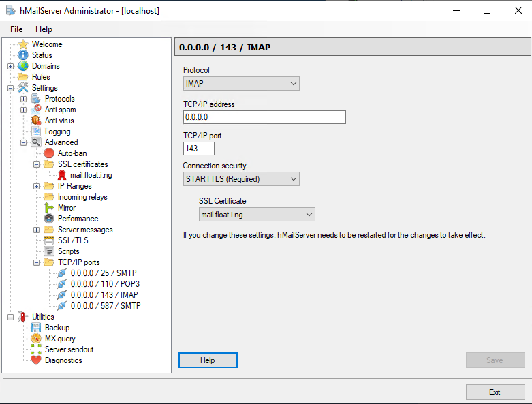This screenshot has height=404, width=532.
Task: Collapse the Advanced tree node
Action: coord(23,142)
